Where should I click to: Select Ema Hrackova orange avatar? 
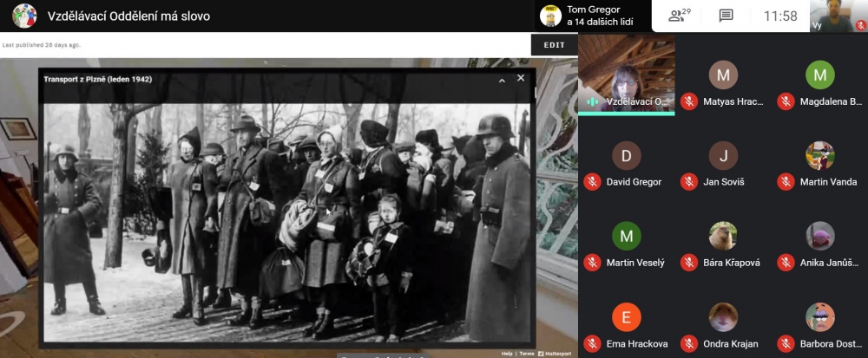[x=626, y=317]
